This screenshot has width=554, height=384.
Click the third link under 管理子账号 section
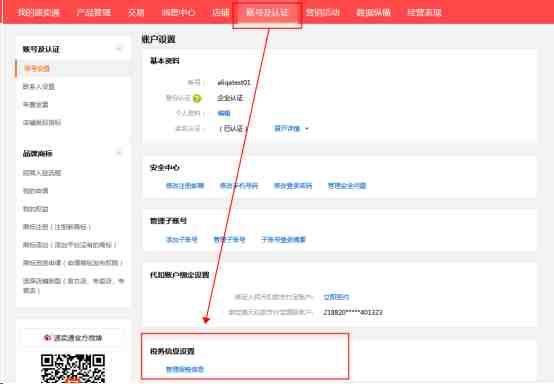(x=283, y=240)
